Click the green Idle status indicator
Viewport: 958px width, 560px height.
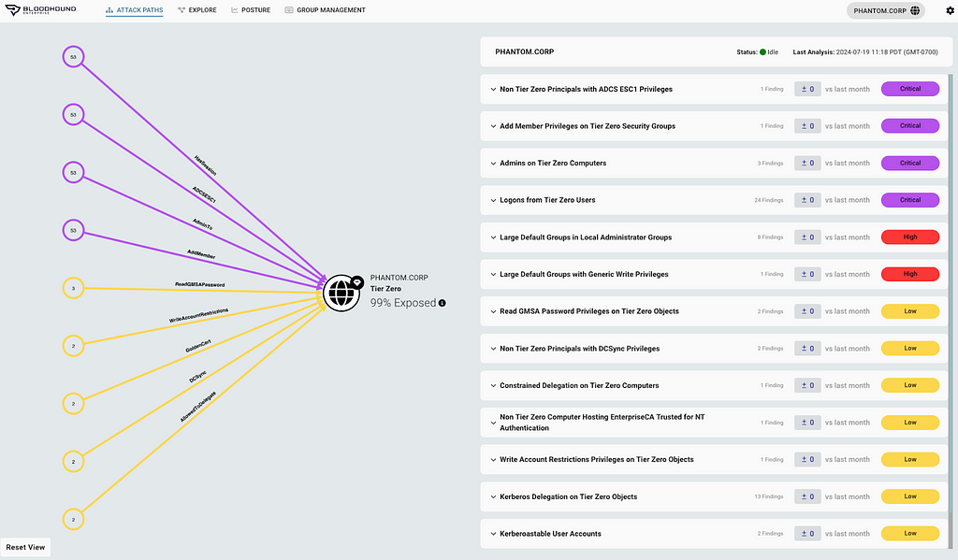click(762, 52)
